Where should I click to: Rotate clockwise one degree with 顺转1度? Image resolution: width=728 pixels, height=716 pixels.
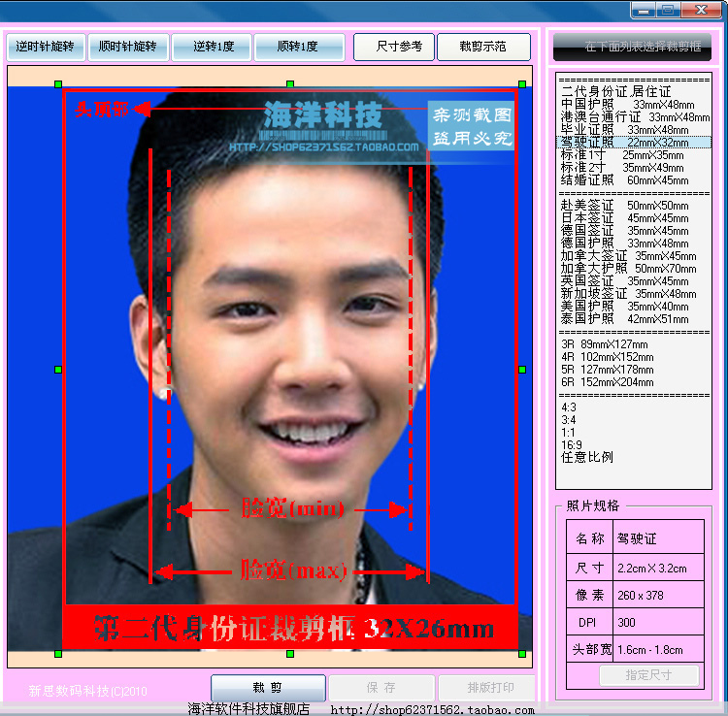(300, 47)
